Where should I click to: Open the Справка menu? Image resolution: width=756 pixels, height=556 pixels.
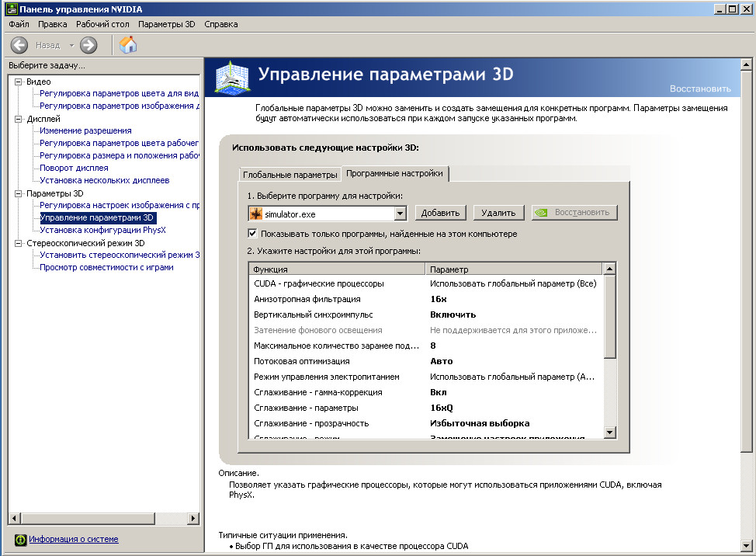[x=220, y=24]
